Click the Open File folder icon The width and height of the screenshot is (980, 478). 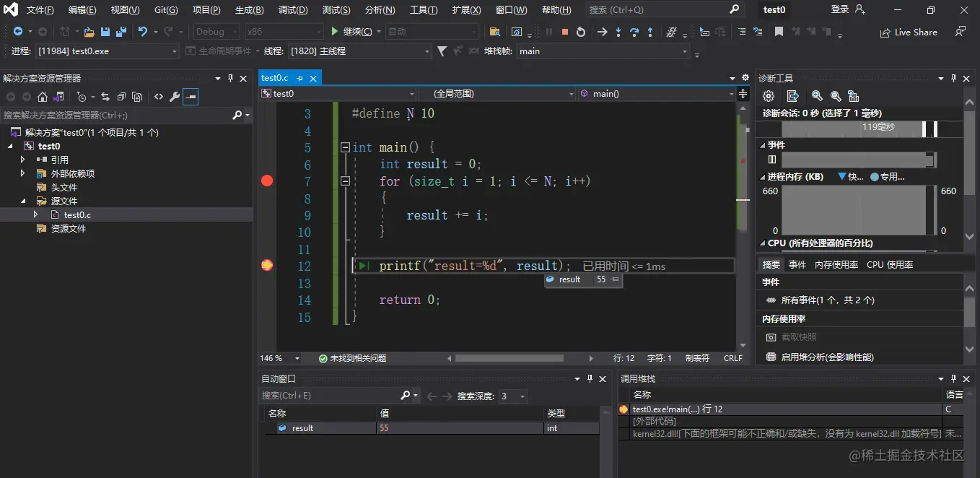[89, 32]
